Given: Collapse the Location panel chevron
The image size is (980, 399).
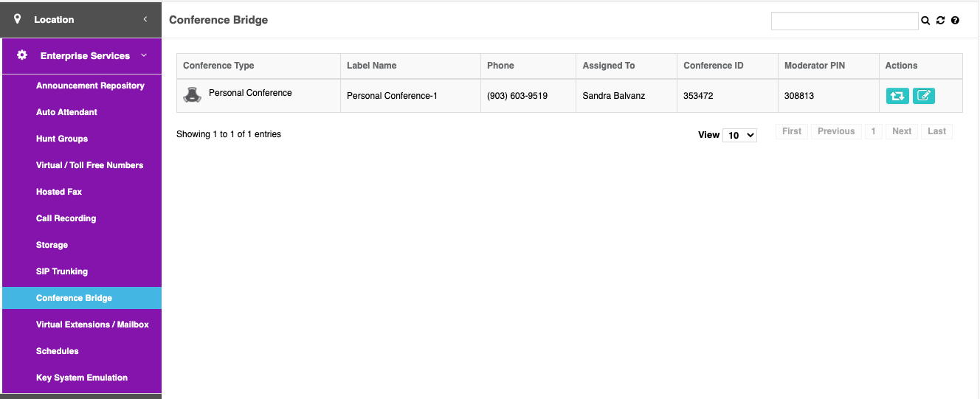Looking at the screenshot, I should 145,19.
